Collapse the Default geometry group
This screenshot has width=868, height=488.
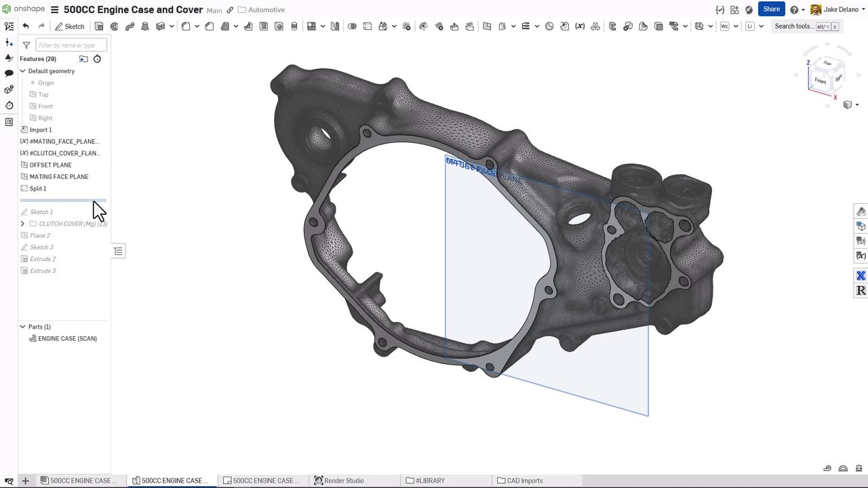click(22, 71)
